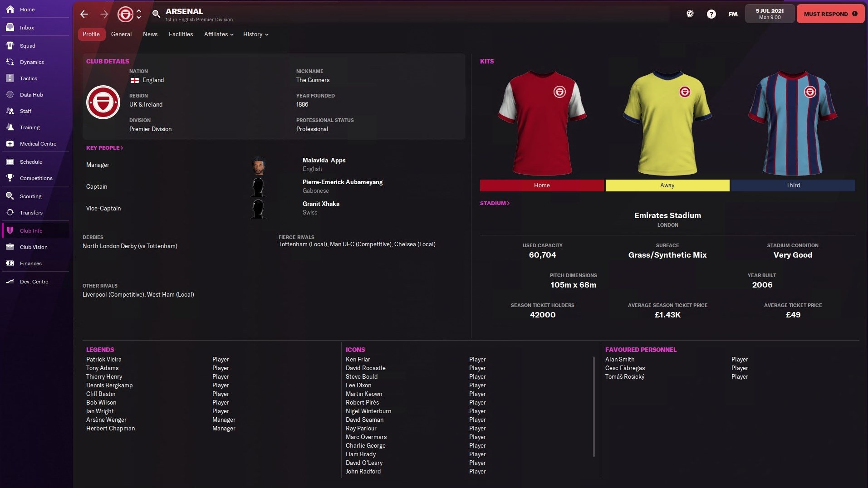This screenshot has height=488, width=868.
Task: Switch to the Facilities tab
Action: tap(181, 34)
